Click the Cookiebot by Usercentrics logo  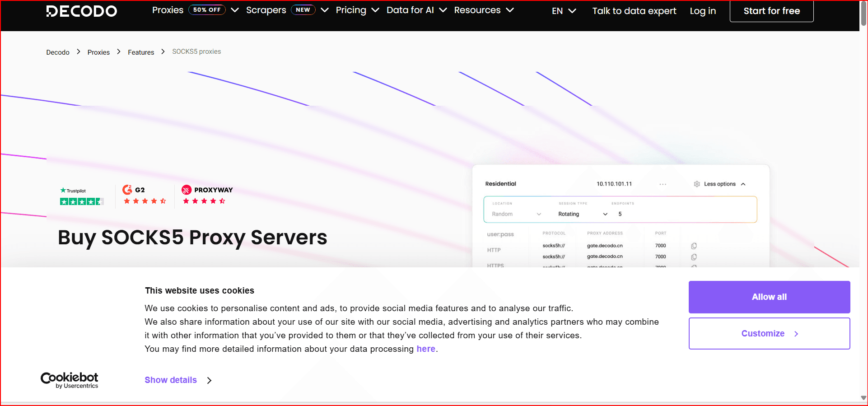pyautogui.click(x=70, y=380)
